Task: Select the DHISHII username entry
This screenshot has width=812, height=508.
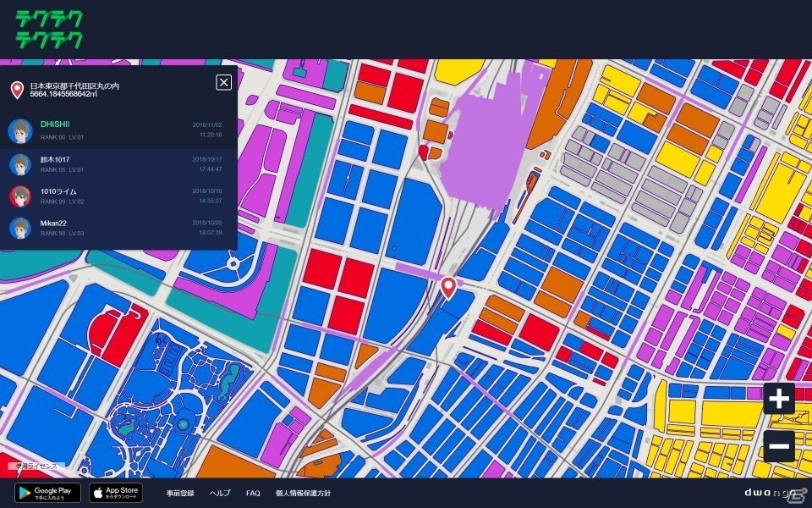Action: tap(55, 124)
